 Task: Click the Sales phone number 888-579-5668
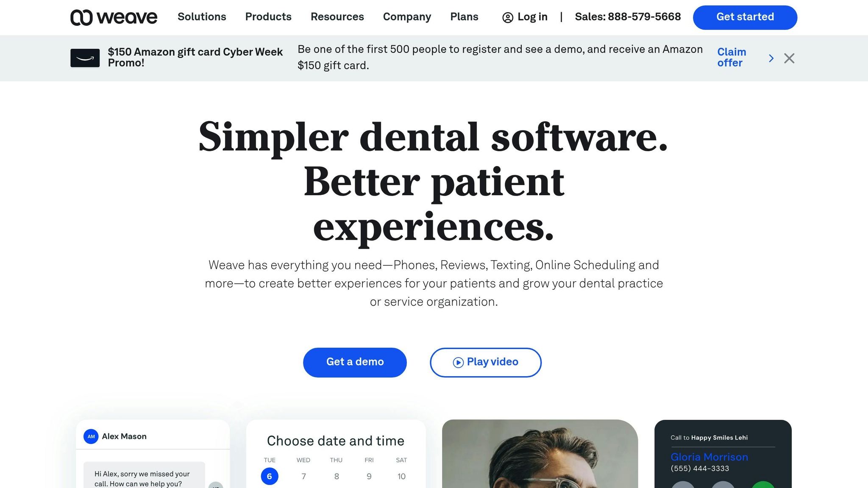pos(644,17)
